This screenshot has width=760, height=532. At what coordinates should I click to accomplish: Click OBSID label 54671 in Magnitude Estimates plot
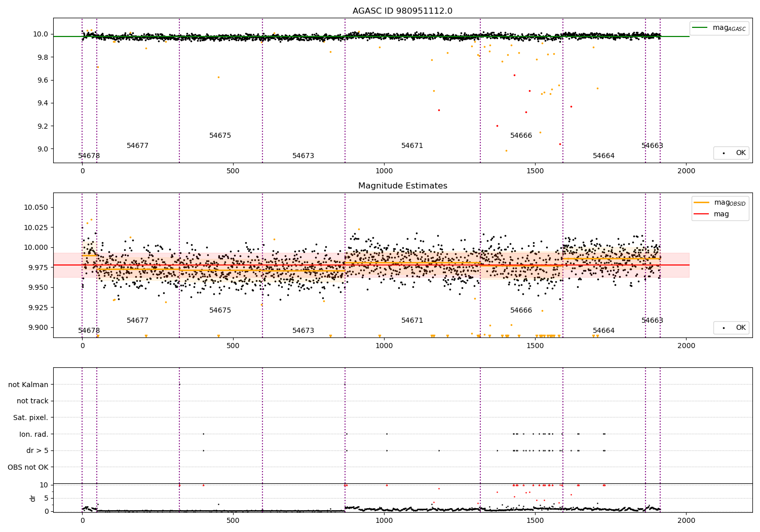pyautogui.click(x=412, y=321)
